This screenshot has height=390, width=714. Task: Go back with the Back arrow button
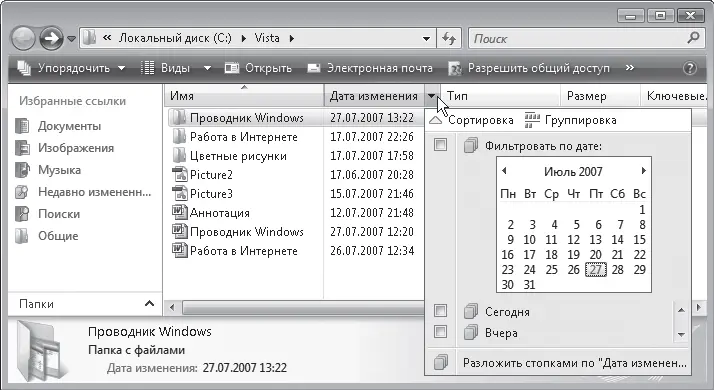[x=23, y=38]
